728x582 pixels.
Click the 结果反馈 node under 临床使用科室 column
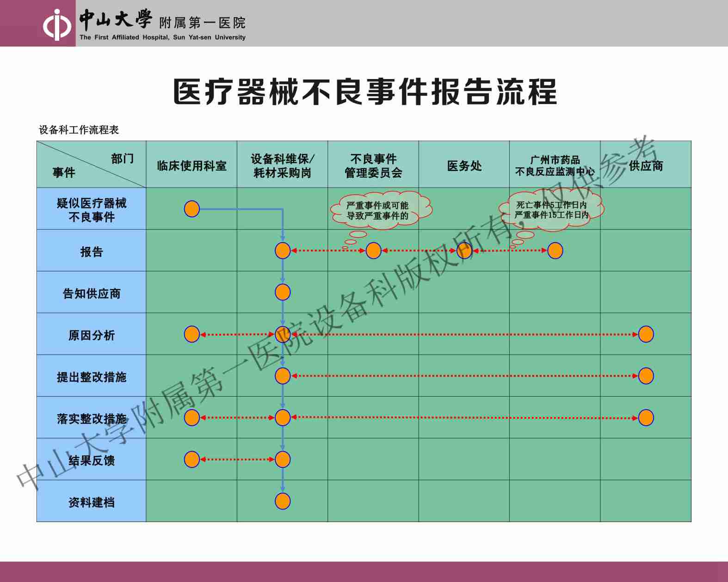pos(192,459)
